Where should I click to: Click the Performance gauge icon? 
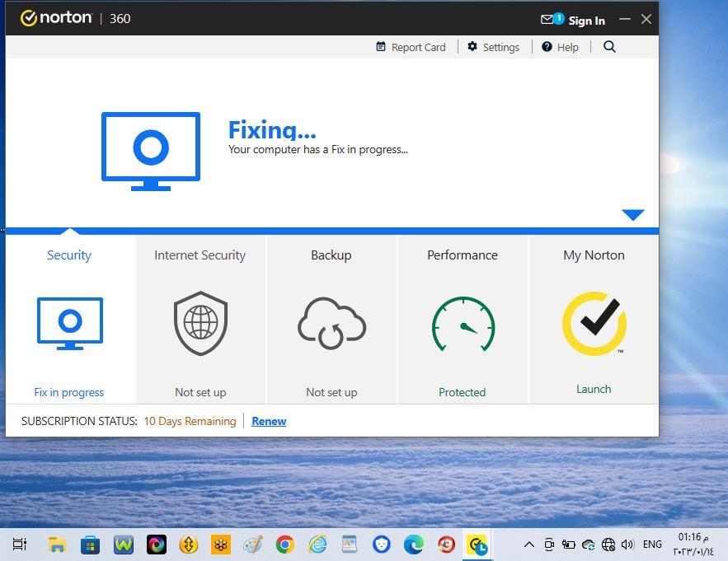pyautogui.click(x=463, y=324)
